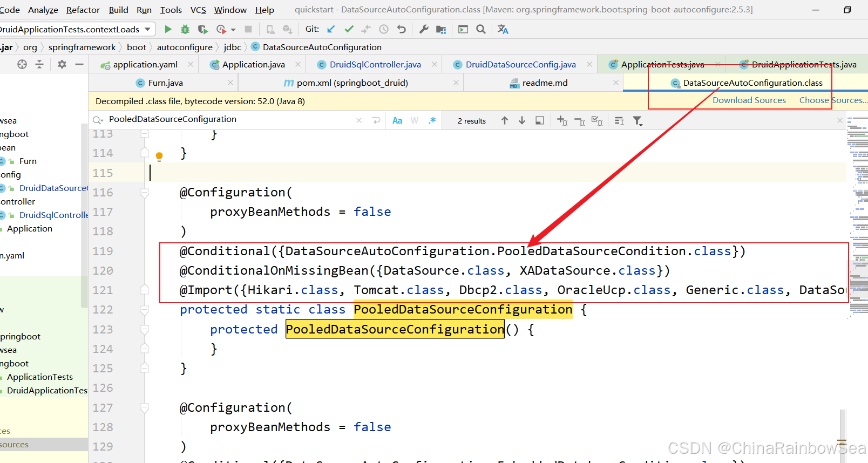Click Git update project arrow
This screenshot has width=868, height=463.
(x=331, y=29)
